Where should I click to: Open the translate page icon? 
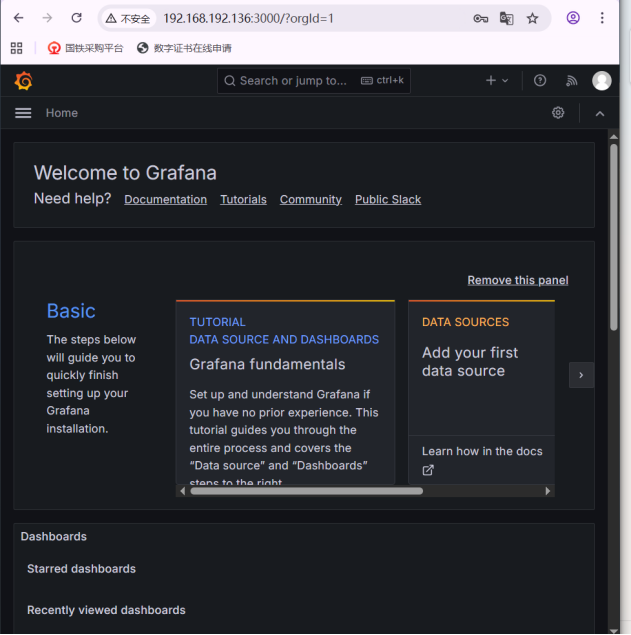click(x=506, y=19)
